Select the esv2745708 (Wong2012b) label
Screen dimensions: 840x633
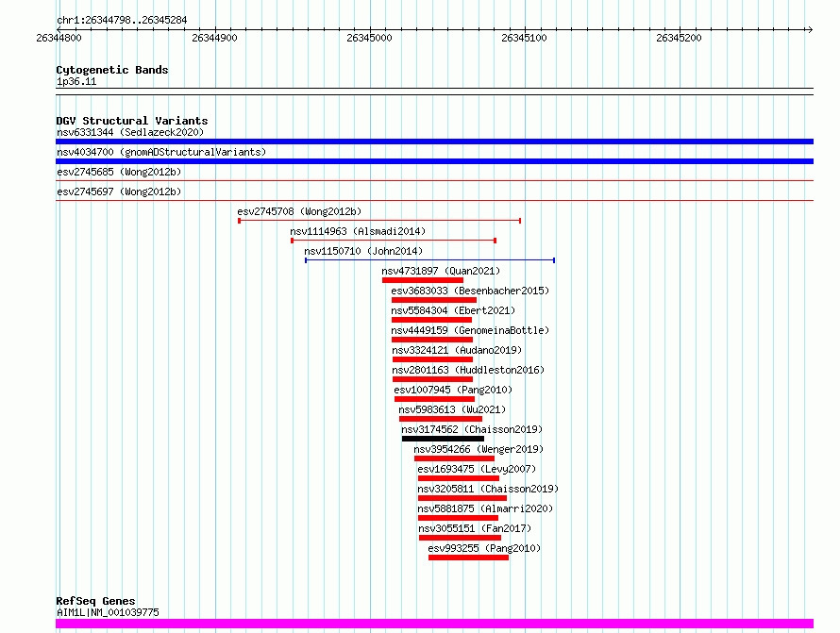(x=299, y=211)
